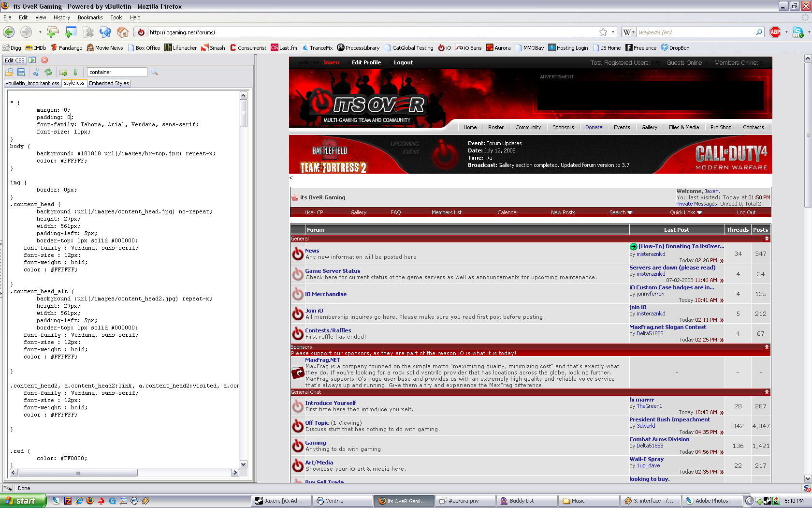This screenshot has height=508, width=812.
Task: Click the Save icon in Edit CSS panel
Action: pyautogui.click(x=21, y=72)
